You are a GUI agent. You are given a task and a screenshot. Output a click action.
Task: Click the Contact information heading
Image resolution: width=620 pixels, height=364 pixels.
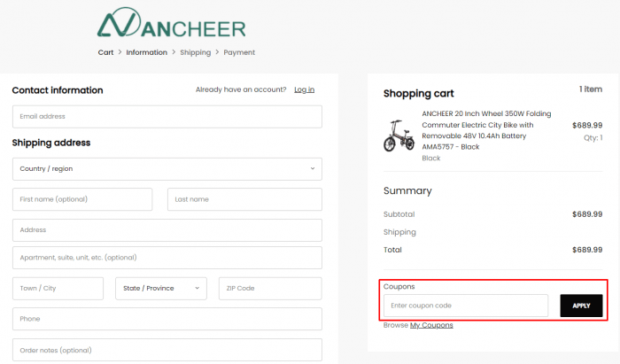point(58,90)
